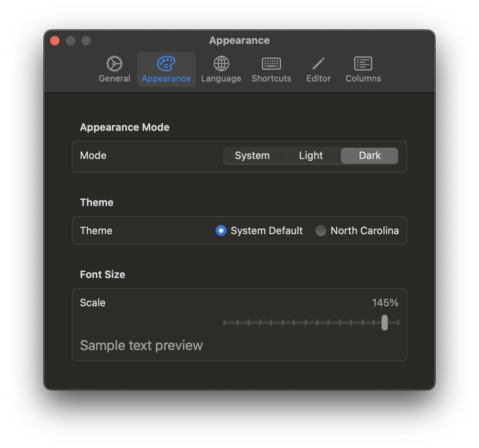
Task: Click the Language globe icon
Action: pos(221,64)
